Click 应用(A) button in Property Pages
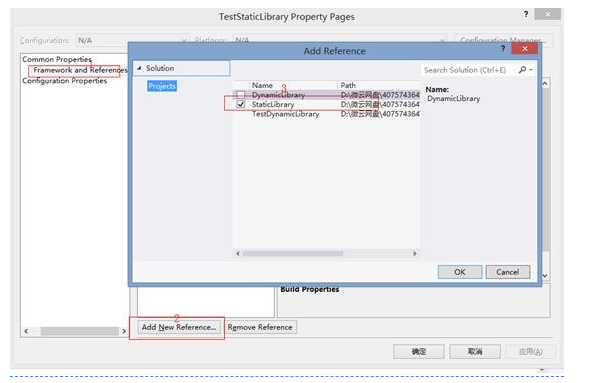 point(530,352)
